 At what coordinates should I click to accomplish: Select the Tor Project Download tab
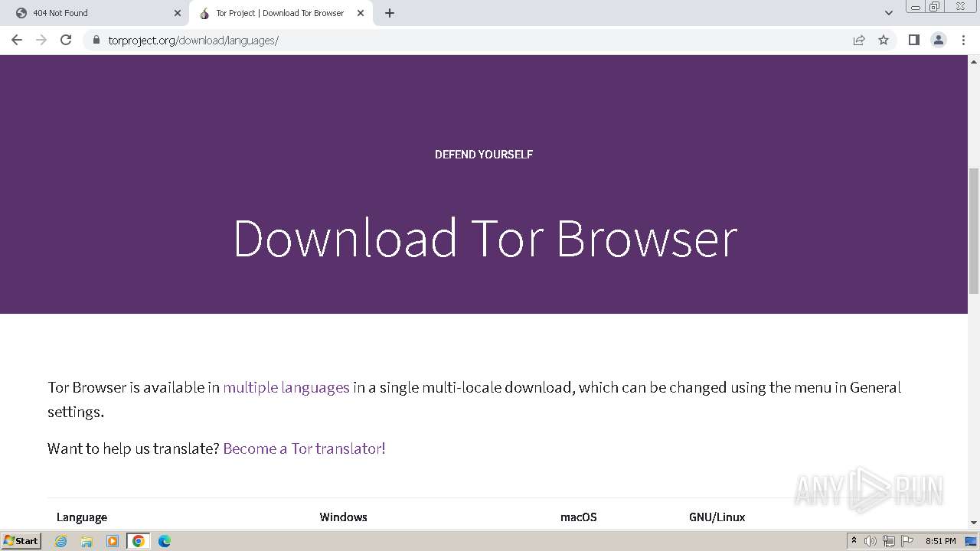[x=279, y=13]
